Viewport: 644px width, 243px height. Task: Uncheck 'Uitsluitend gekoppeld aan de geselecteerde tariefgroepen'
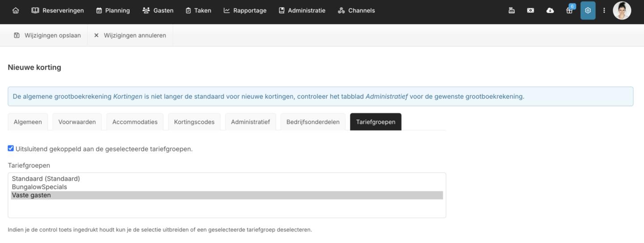click(11, 148)
